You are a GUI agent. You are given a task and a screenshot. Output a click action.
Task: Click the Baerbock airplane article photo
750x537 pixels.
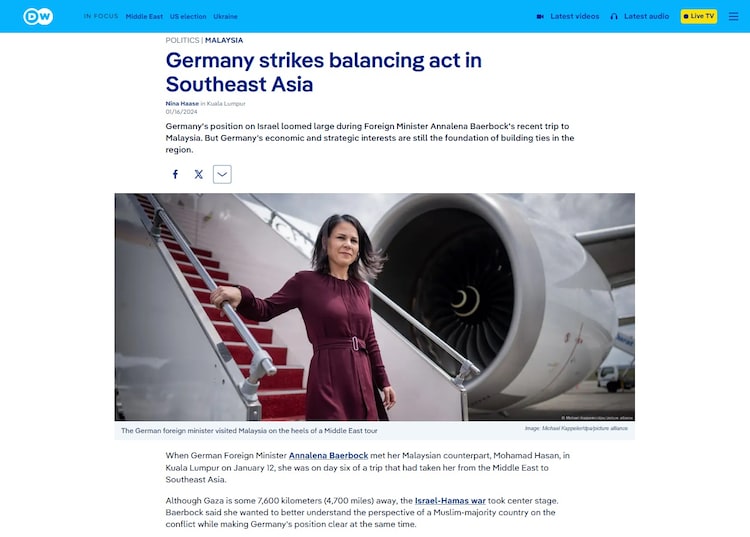coord(375,307)
